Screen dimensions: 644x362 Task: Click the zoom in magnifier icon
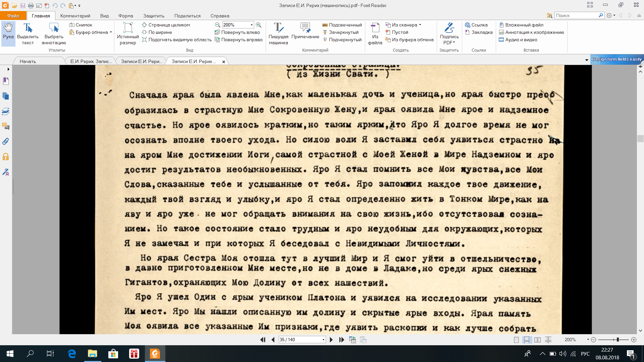pyautogui.click(x=259, y=25)
